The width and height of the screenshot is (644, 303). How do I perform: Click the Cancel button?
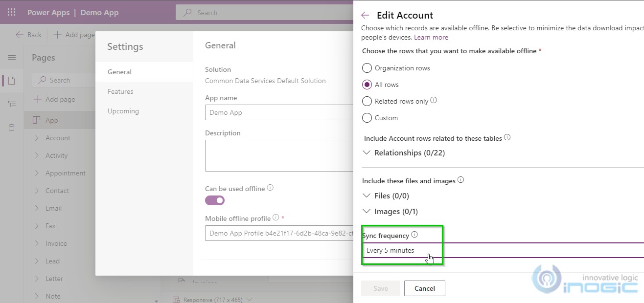pos(424,288)
